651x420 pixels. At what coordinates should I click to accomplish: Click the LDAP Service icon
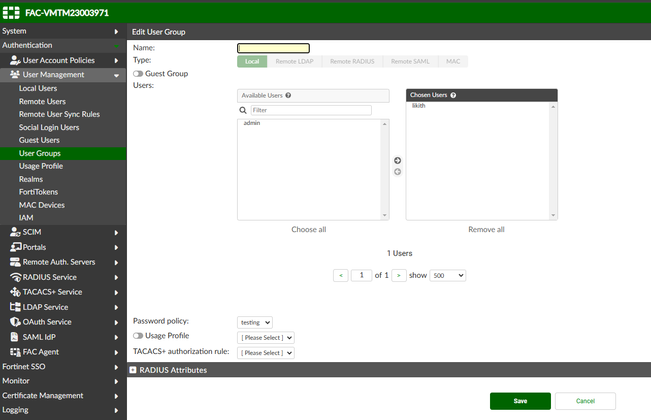pyautogui.click(x=15, y=307)
